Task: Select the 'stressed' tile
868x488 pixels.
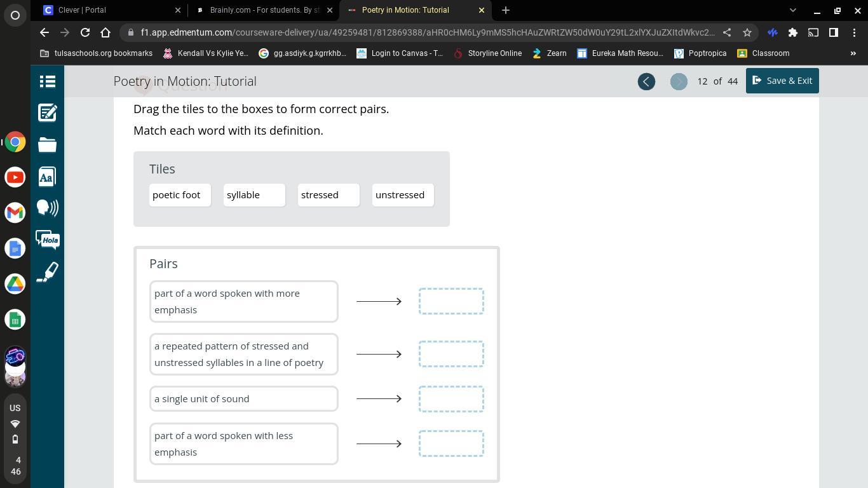Action: pos(329,195)
